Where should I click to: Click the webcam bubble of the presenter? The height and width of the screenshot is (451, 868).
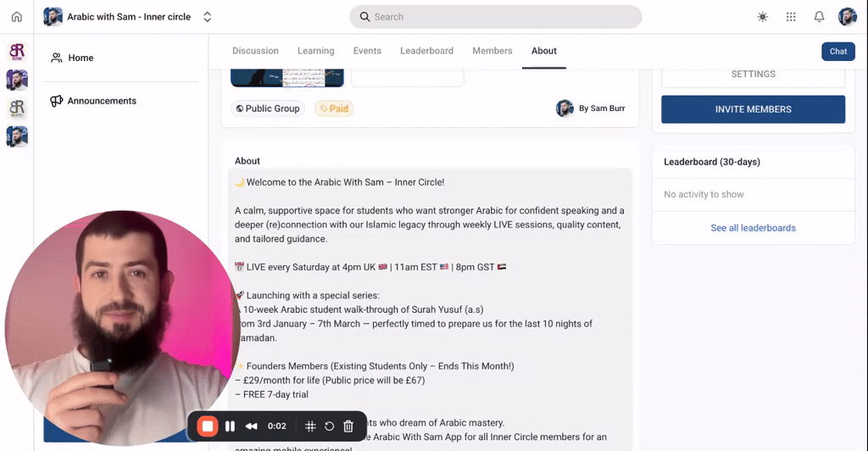(x=123, y=327)
